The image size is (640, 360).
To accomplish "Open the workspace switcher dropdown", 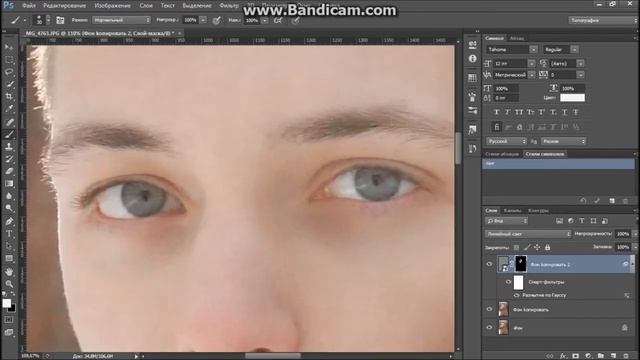I will pyautogui.click(x=603, y=20).
